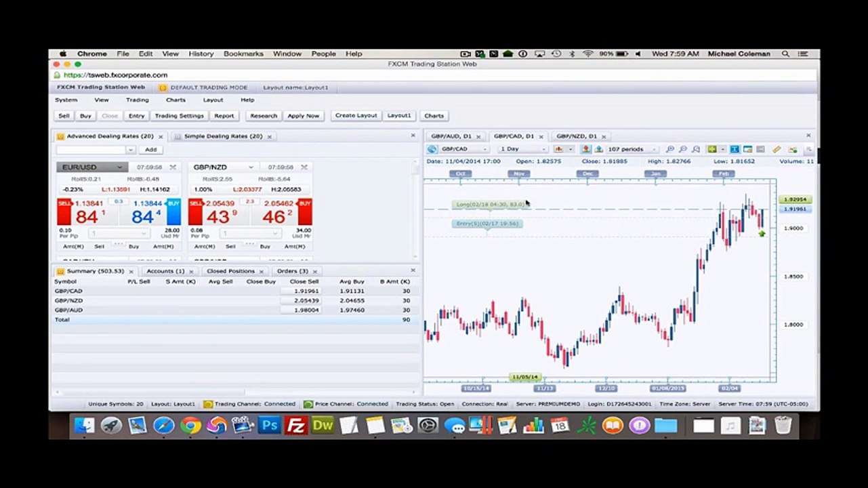Open the GBP/CAD symbol dropdown in chart
This screenshot has height=488, width=868.
point(464,149)
